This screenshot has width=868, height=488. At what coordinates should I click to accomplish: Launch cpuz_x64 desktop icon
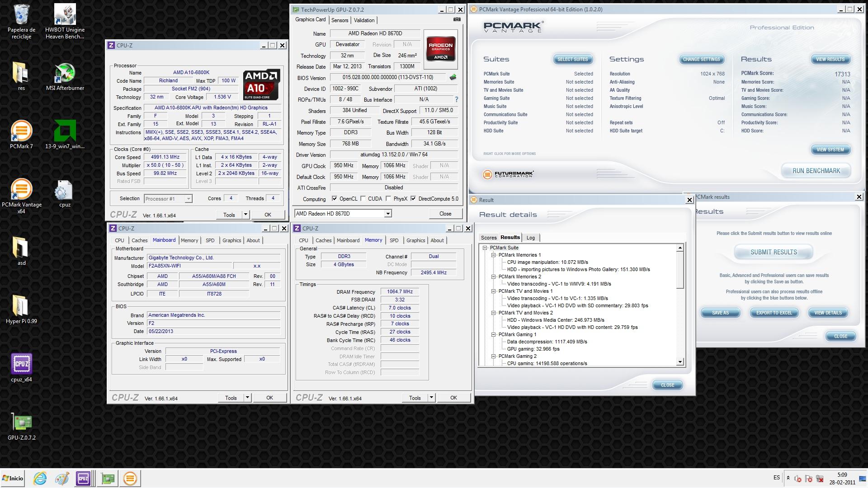[21, 368]
